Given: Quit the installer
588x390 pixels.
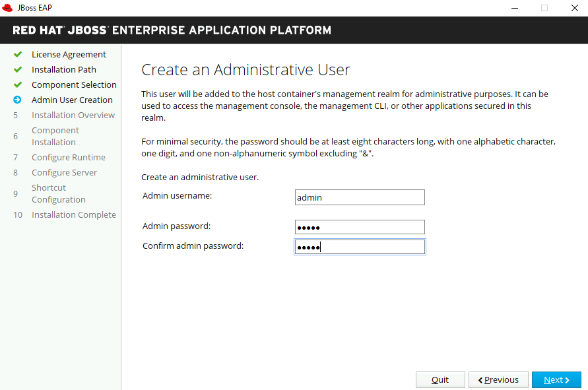Looking at the screenshot, I should pos(440,379).
